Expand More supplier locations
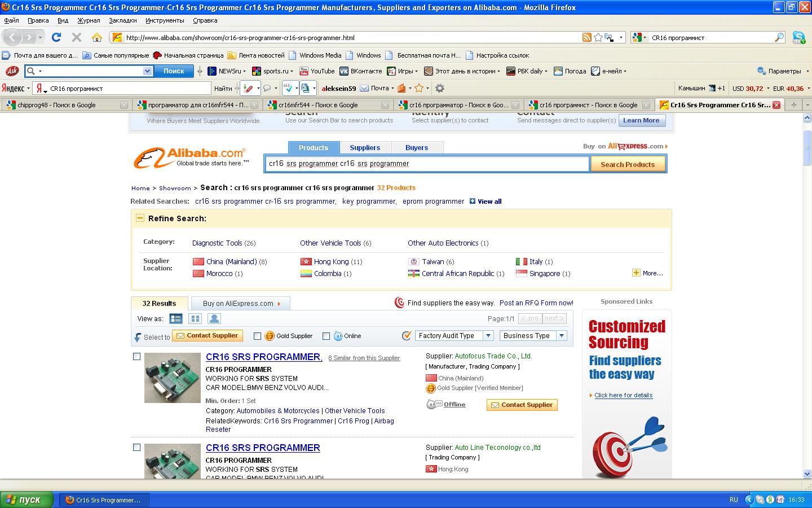This screenshot has width=812, height=508. 648,273
